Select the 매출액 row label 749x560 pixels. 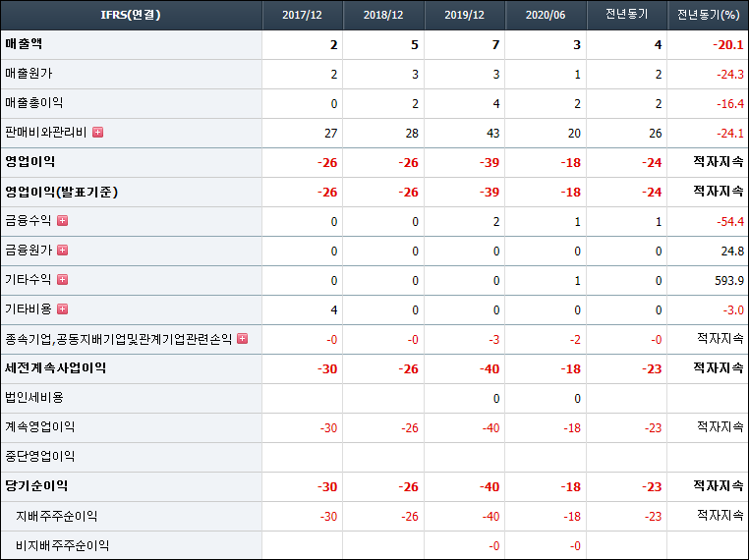[x=24, y=44]
